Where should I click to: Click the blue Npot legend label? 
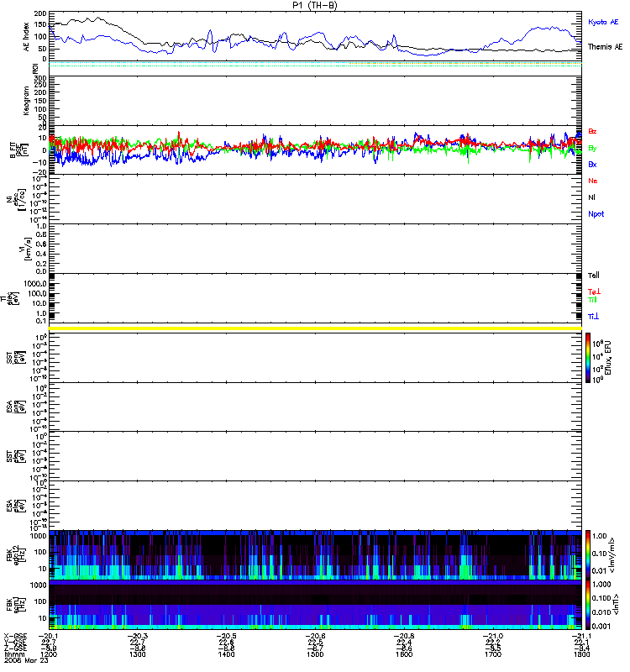click(596, 213)
